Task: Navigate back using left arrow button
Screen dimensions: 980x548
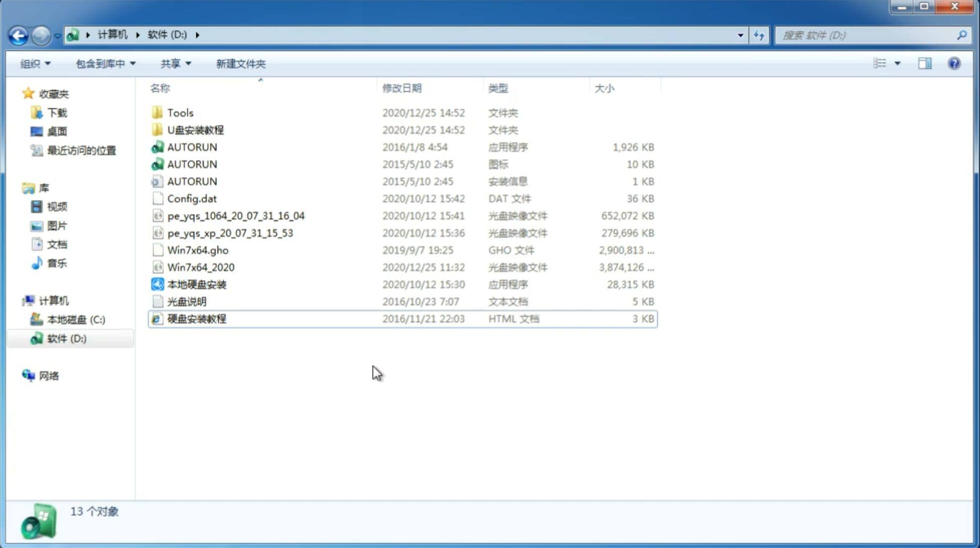Action: coord(18,34)
